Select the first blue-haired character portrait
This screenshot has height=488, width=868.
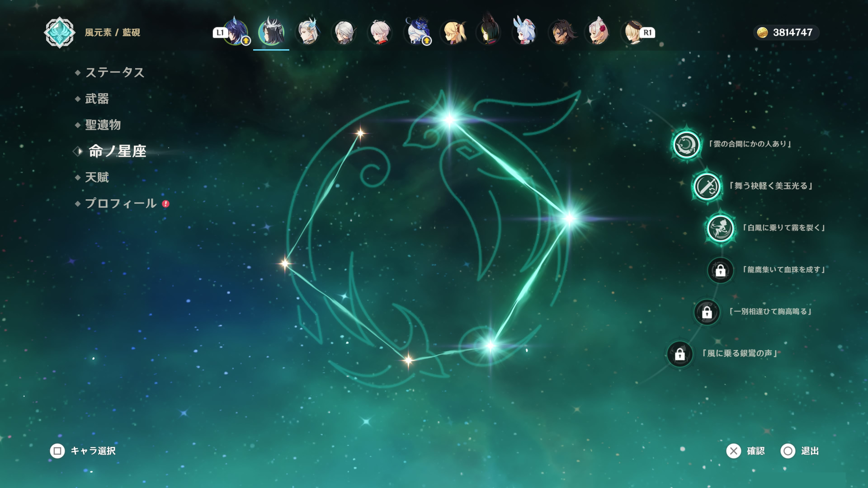coord(236,32)
